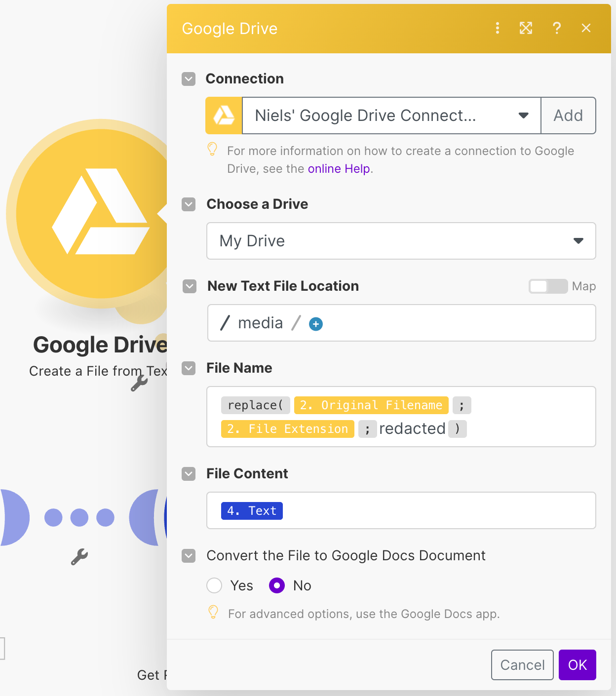Collapse the Connection section chevron
This screenshot has height=696, width=616.
click(189, 79)
